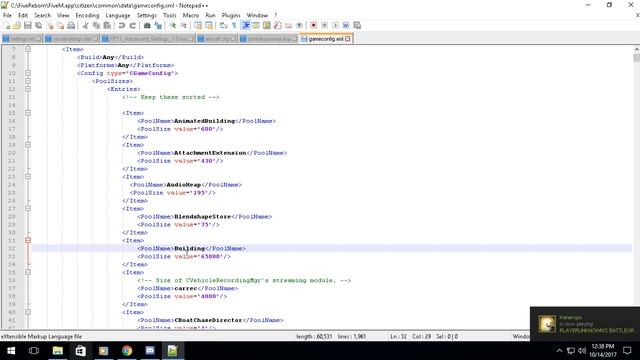This screenshot has height=360, width=640.
Task: Click AnimatedBuilding text on line 16
Action: point(204,121)
